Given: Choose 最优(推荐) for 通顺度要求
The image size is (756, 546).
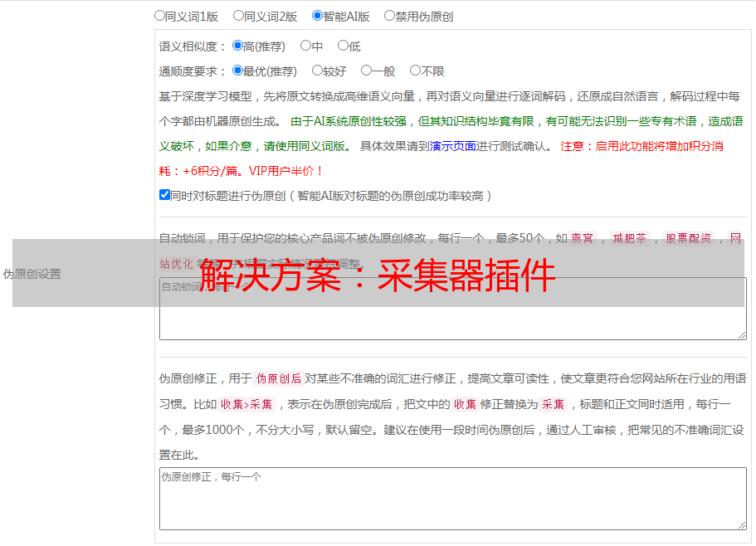Looking at the screenshot, I should point(238,71).
